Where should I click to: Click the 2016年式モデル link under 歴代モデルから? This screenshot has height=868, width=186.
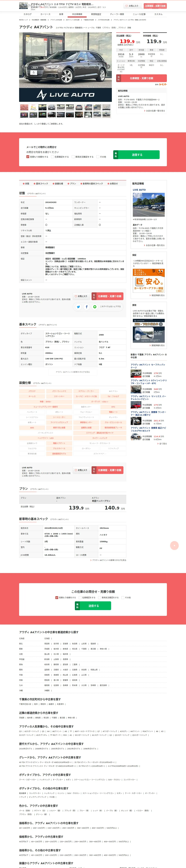click(26, 749)
